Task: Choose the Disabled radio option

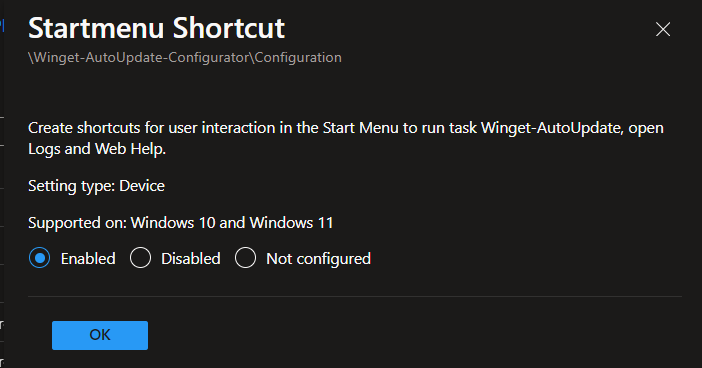Action: [x=140, y=258]
